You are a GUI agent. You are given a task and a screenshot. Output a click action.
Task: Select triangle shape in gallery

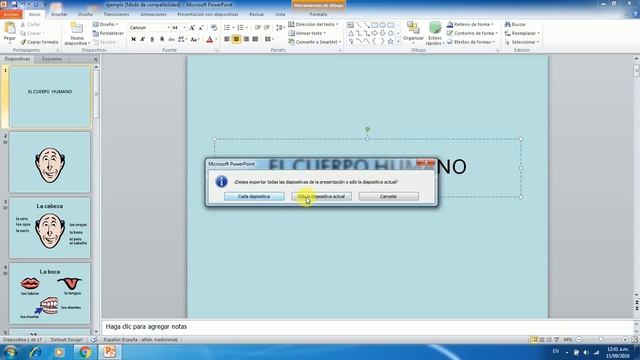(350, 33)
